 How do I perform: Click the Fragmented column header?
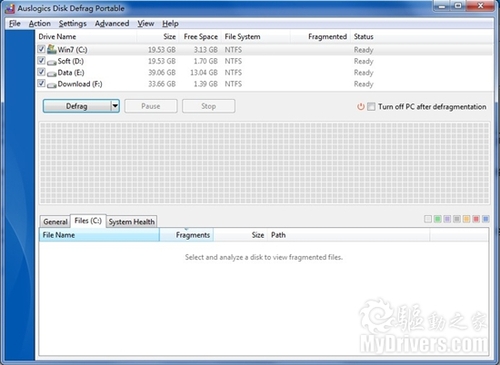[320, 37]
